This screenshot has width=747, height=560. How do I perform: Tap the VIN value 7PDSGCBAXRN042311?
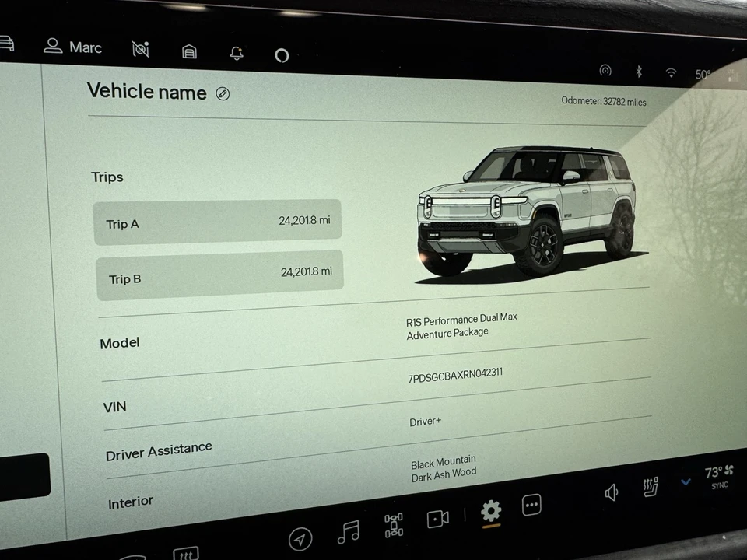click(x=454, y=375)
